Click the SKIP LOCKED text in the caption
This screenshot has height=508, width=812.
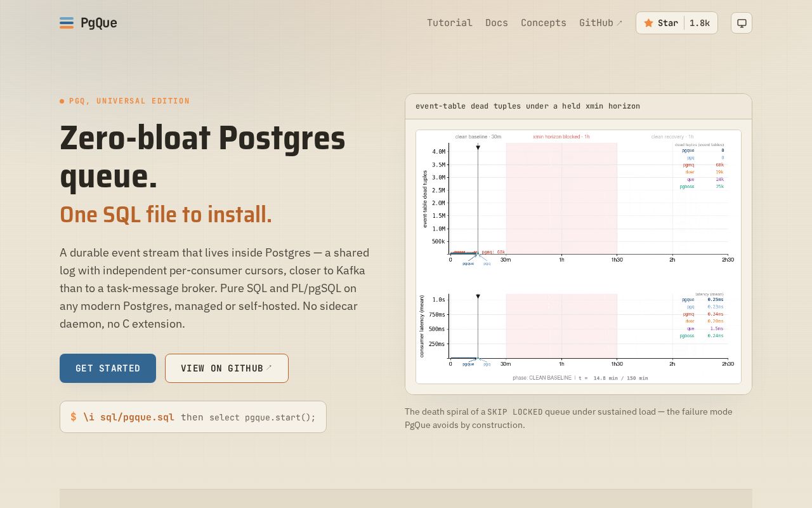(515, 411)
